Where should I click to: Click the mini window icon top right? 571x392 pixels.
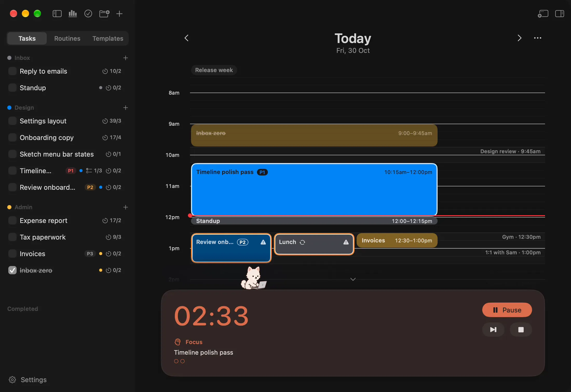pyautogui.click(x=543, y=14)
